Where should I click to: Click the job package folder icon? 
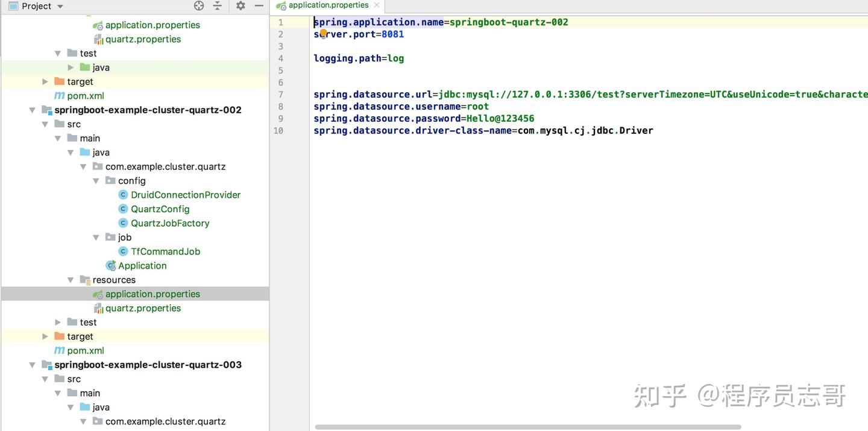click(110, 238)
